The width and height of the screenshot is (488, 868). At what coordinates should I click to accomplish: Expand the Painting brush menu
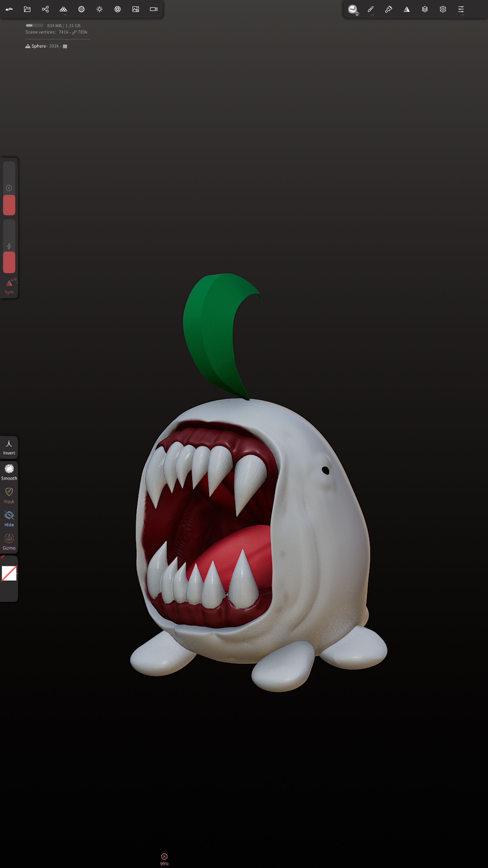[389, 9]
